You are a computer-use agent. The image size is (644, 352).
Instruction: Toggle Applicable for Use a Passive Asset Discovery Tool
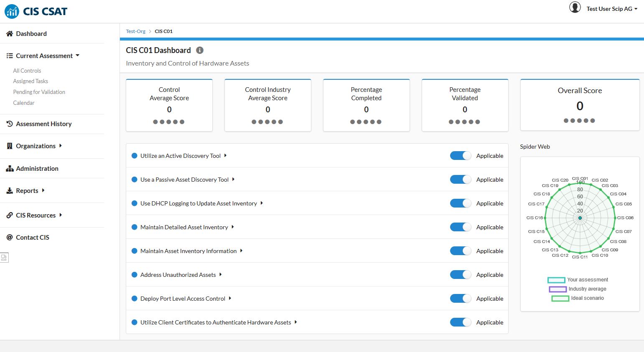pyautogui.click(x=461, y=180)
